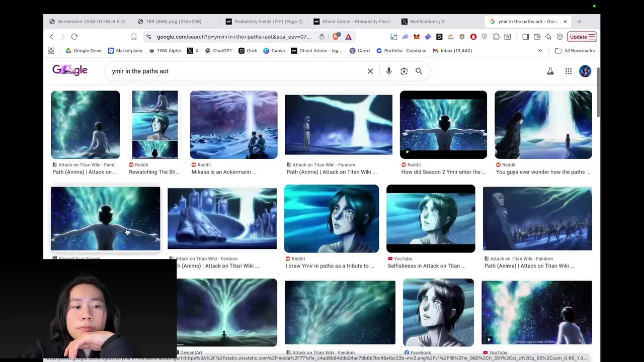This screenshot has height=362, width=644.
Task: Open the Marketplace bookmark
Action: [x=125, y=51]
